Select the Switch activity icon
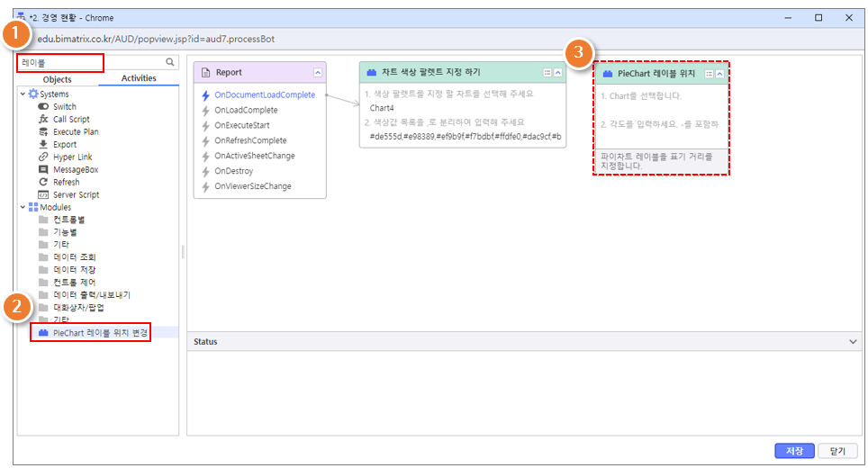Viewport: 868px width, 468px height. pos(43,106)
